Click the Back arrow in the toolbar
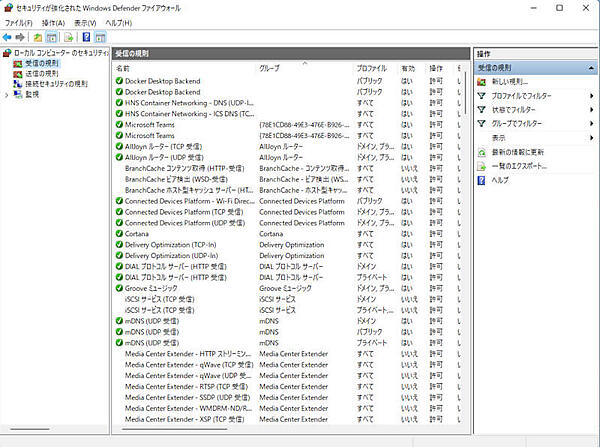The height and width of the screenshot is (447, 600). (8, 37)
